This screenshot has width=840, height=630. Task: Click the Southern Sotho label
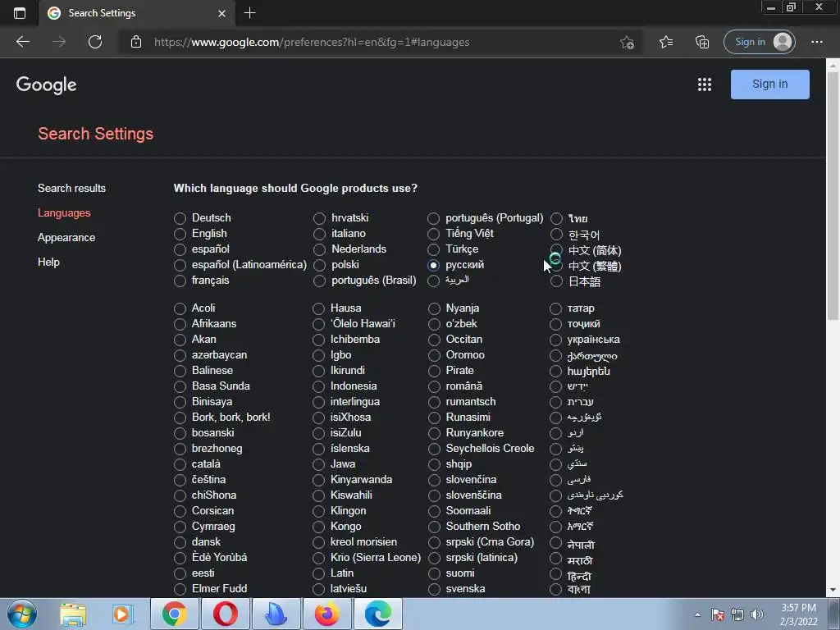point(482,526)
